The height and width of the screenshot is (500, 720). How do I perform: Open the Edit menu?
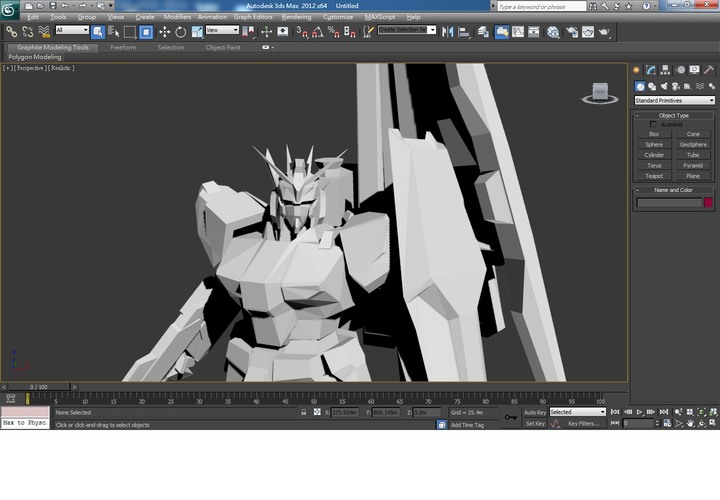coord(33,17)
